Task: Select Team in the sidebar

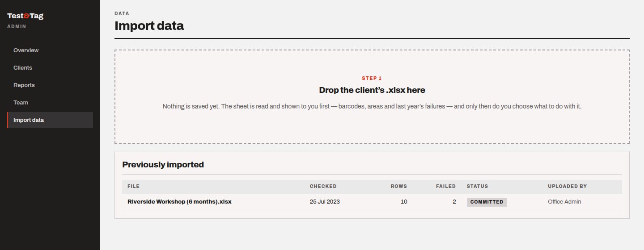Action: point(50,103)
